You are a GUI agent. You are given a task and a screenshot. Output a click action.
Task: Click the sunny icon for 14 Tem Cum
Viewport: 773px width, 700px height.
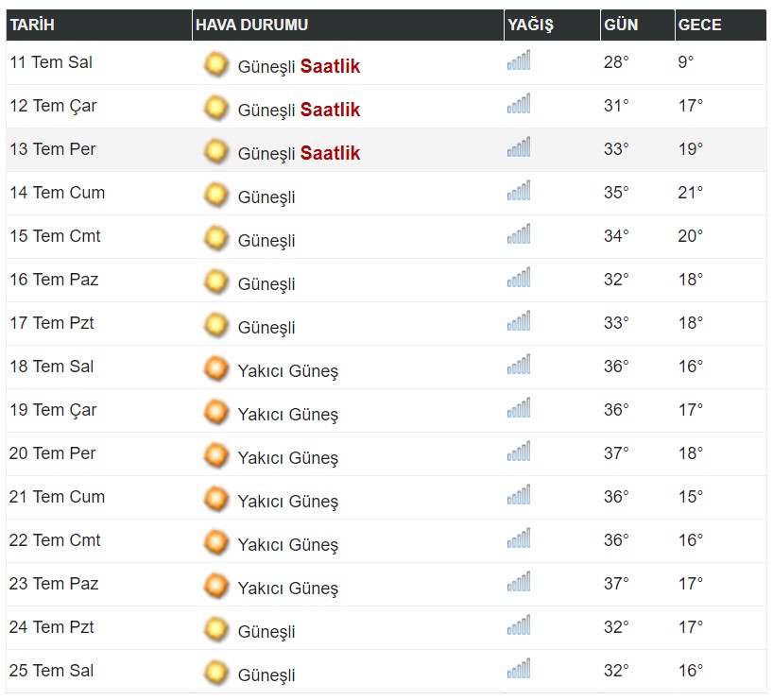215,195
